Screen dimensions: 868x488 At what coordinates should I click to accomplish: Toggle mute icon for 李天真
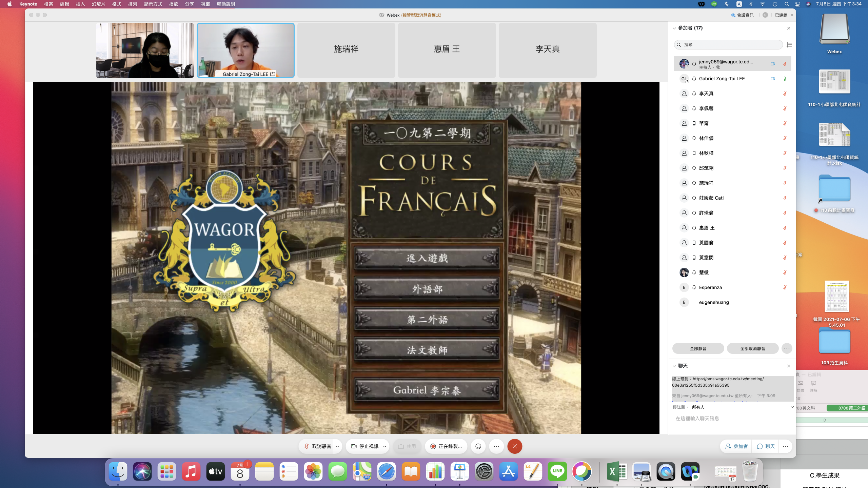click(784, 94)
